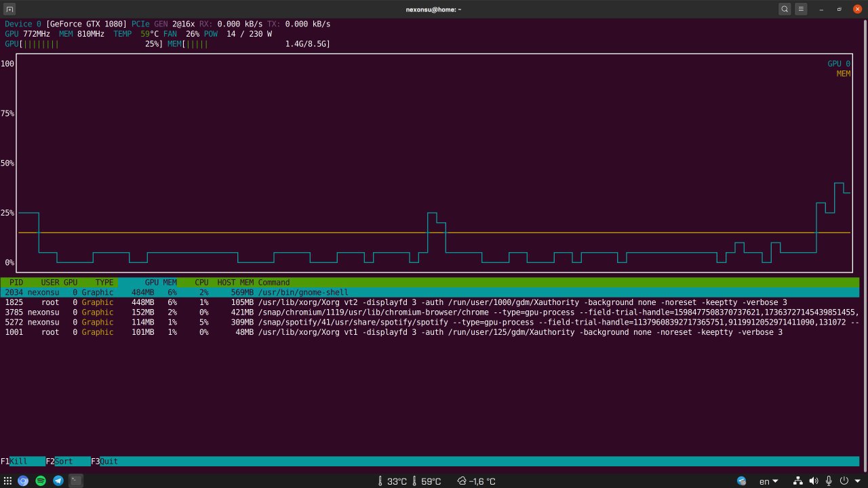Screen dimensions: 868x488
Task: Open a new terminal tab
Action: click(9, 9)
